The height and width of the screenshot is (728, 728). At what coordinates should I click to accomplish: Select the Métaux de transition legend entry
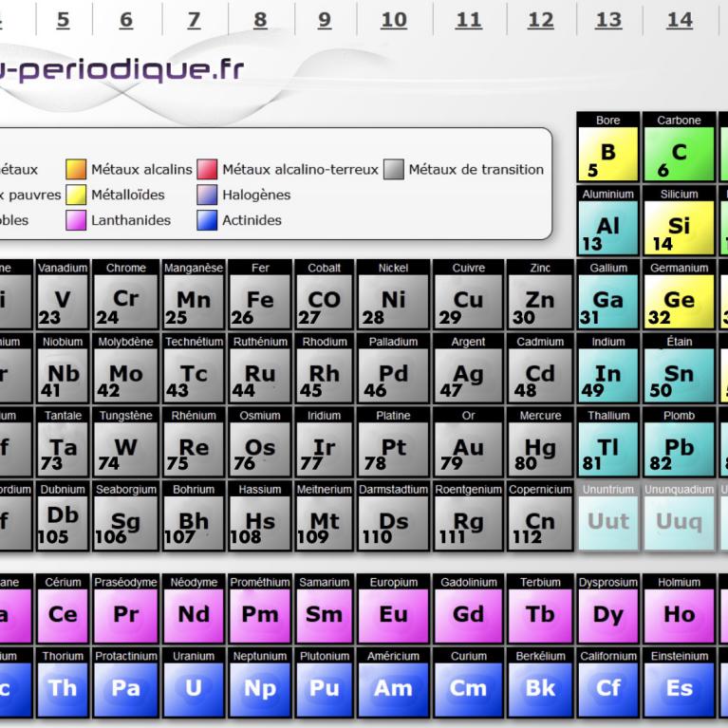pyautogui.click(x=476, y=170)
